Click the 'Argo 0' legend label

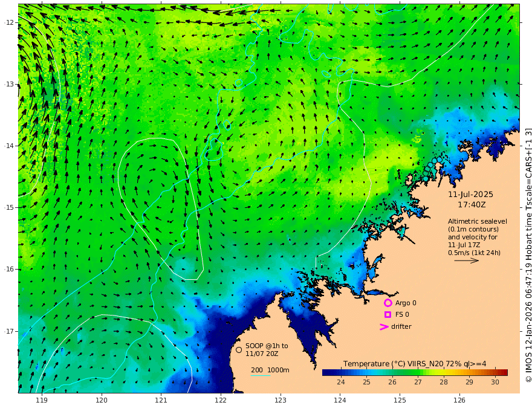(406, 303)
